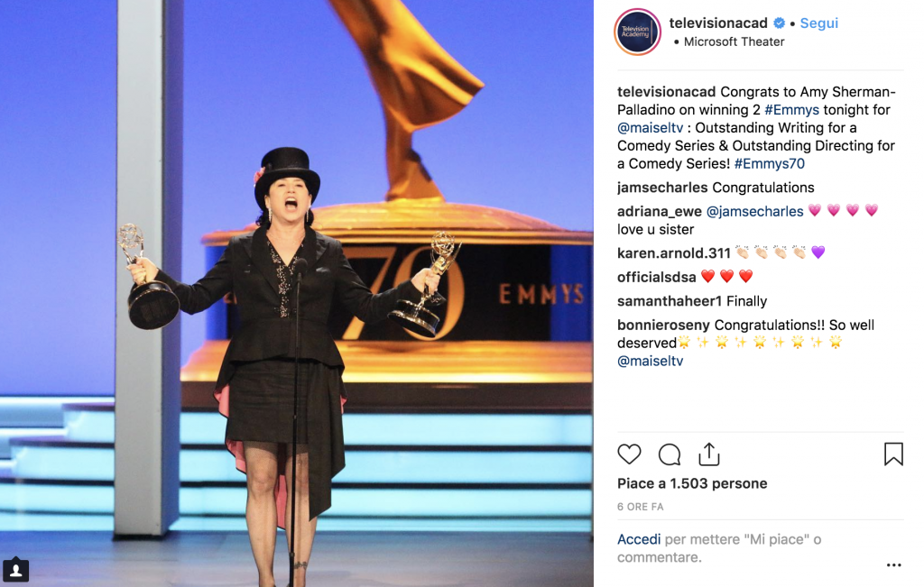Visit the jamsecharles commenter profile
Viewport: 924px width, 587px height.
[662, 188]
